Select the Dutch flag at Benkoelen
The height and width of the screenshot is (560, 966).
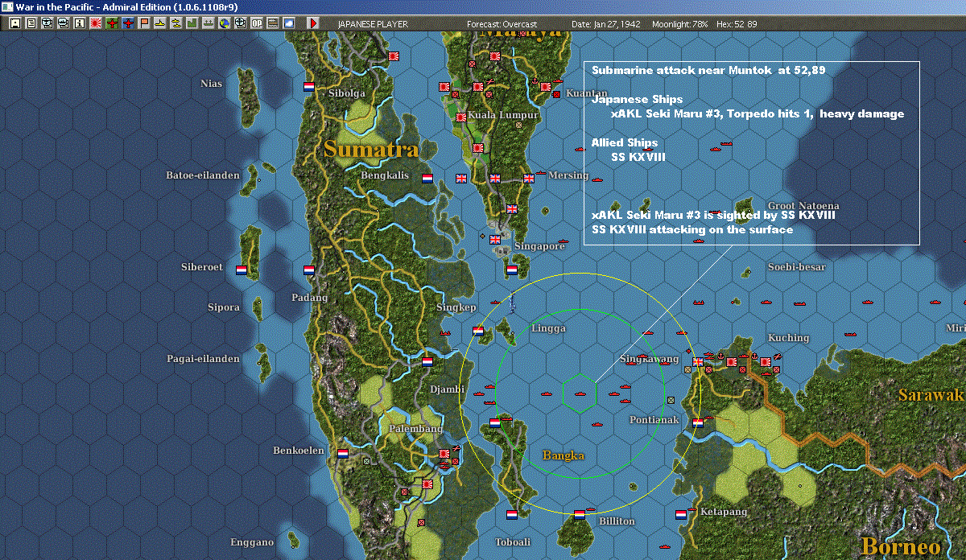pos(343,453)
